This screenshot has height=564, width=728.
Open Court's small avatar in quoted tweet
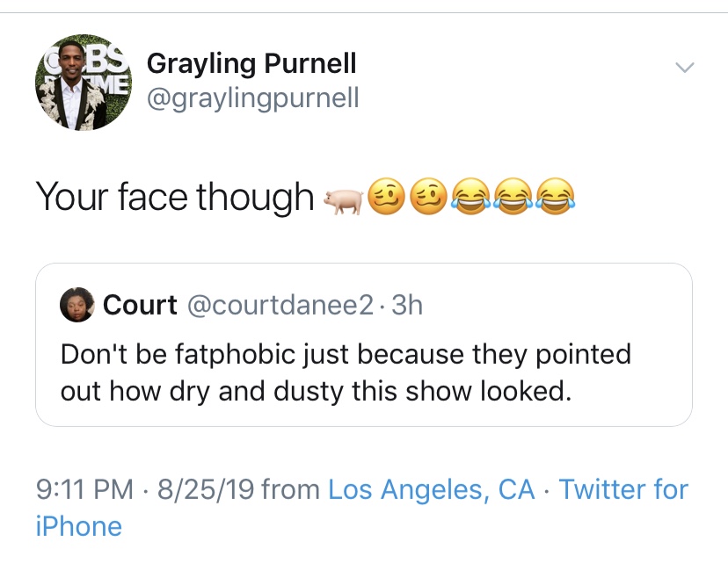[76, 306]
